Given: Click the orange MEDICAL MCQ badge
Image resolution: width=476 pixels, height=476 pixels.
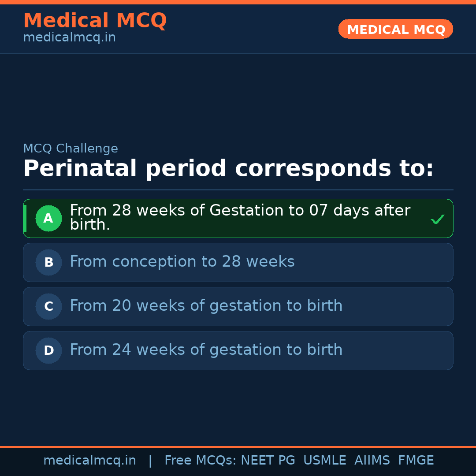Looking at the screenshot, I should click(396, 30).
